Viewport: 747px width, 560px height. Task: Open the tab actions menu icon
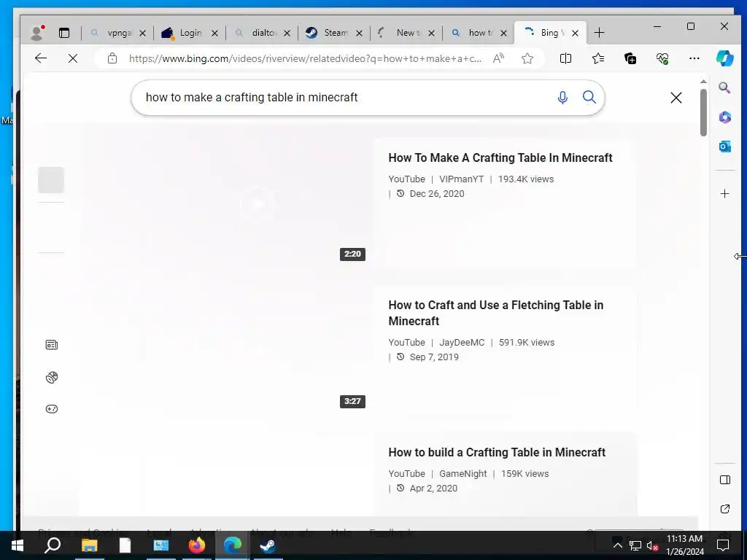pyautogui.click(x=64, y=33)
